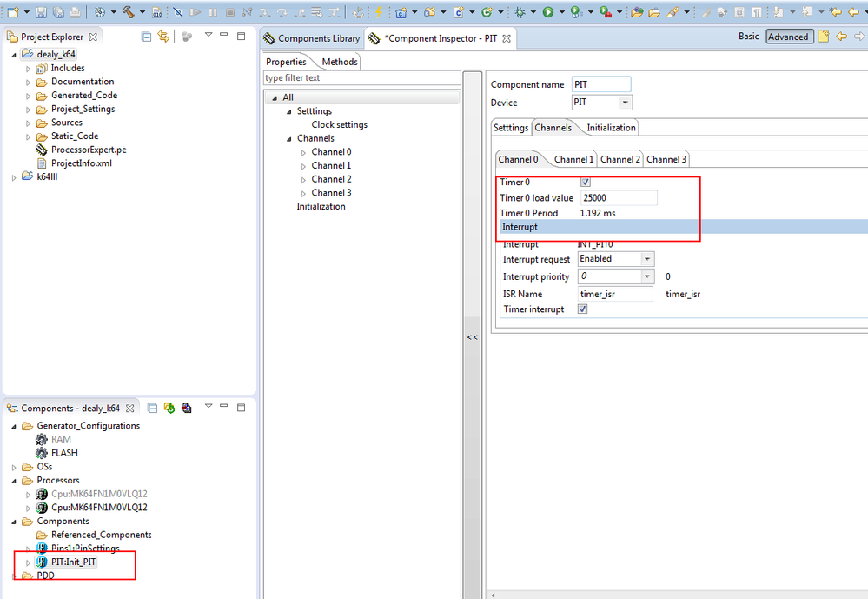Screen dimensions: 868x599
Task: Switch to the Channel 1 tab
Action: tap(573, 160)
